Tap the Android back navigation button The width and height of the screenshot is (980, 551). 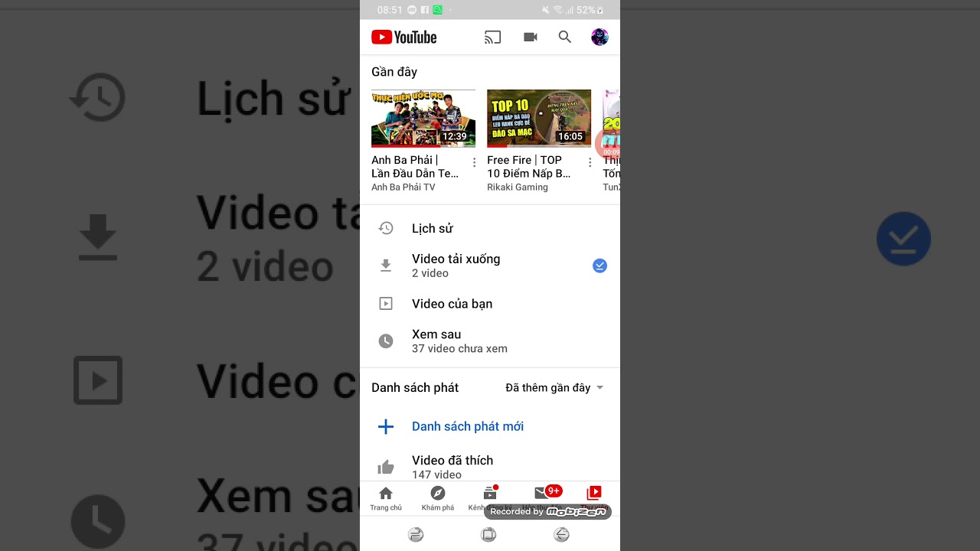tap(561, 535)
